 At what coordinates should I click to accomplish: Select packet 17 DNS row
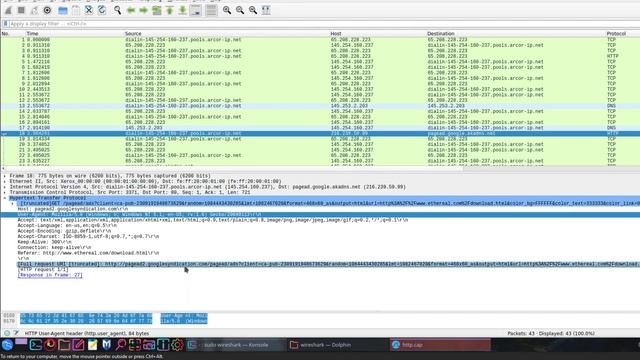320,128
